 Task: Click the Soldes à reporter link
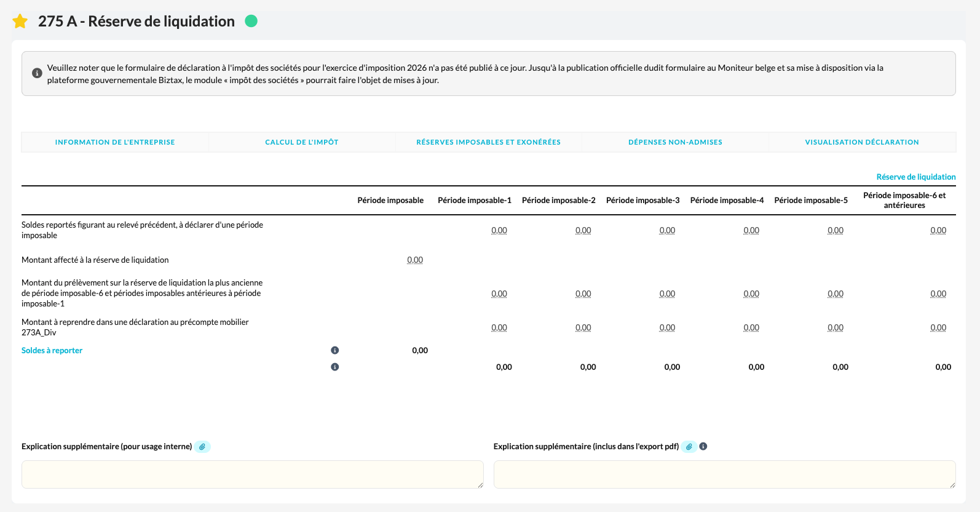[x=52, y=350]
